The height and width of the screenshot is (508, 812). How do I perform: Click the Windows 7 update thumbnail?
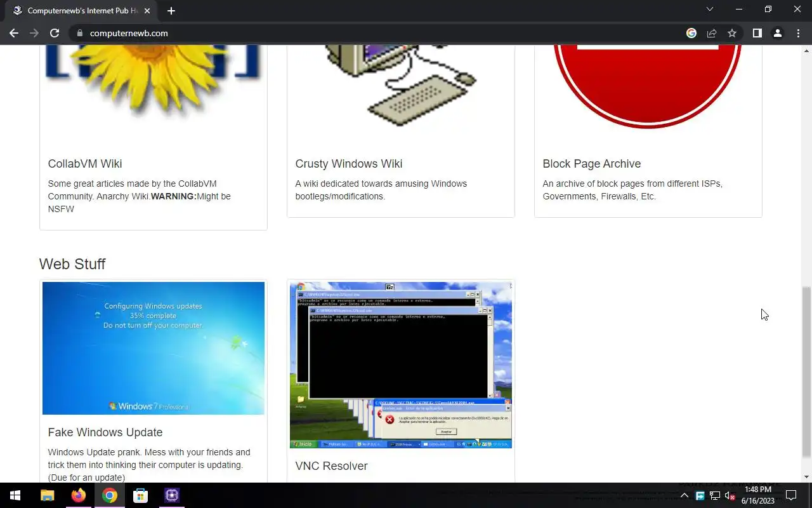pyautogui.click(x=154, y=349)
